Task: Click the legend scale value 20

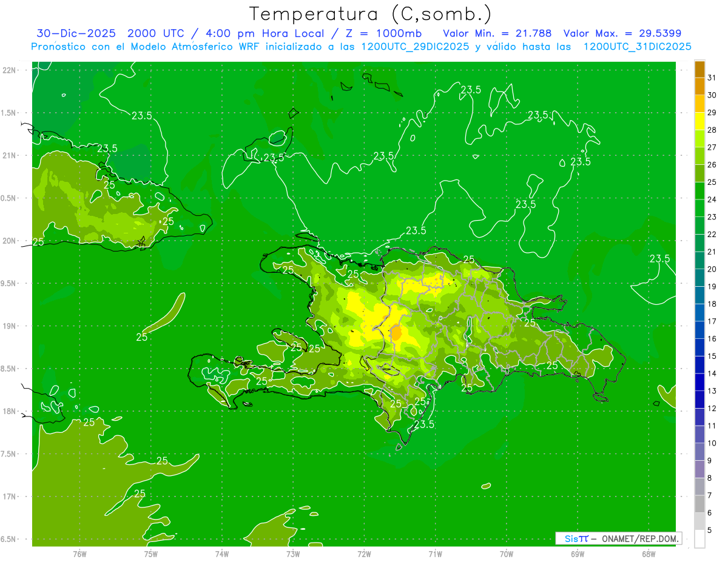Action: [712, 269]
